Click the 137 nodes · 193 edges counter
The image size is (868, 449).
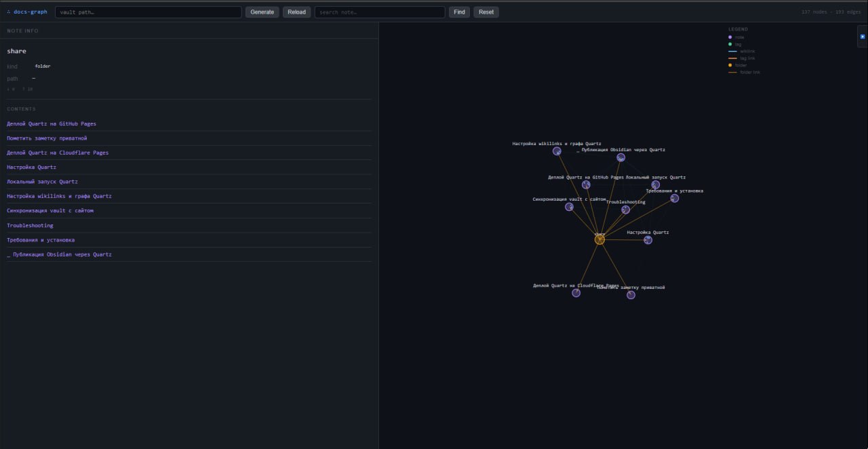831,12
